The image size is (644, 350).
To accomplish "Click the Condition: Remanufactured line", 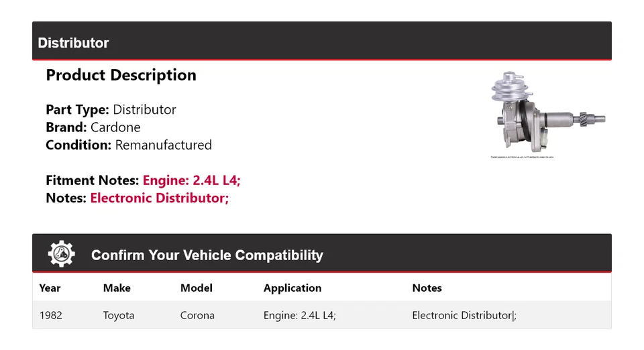I will (x=128, y=145).
